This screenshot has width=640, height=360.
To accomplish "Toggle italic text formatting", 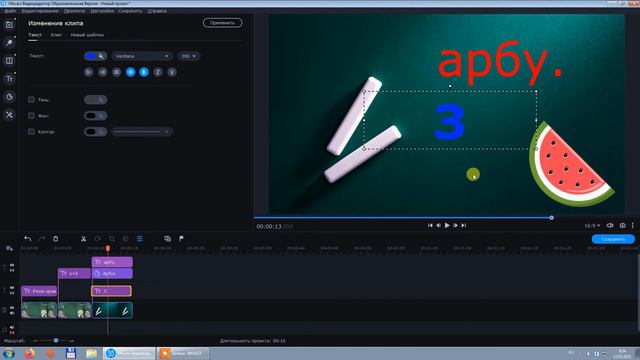I will click(x=158, y=72).
